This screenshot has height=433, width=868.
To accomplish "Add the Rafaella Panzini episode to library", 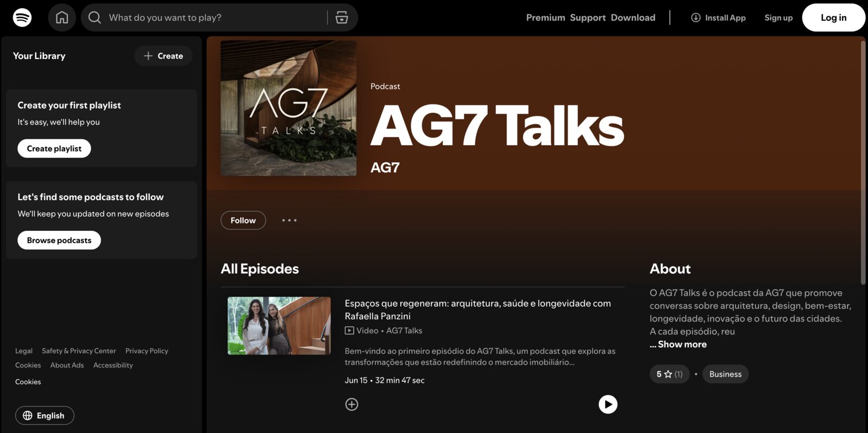I will pyautogui.click(x=352, y=404).
